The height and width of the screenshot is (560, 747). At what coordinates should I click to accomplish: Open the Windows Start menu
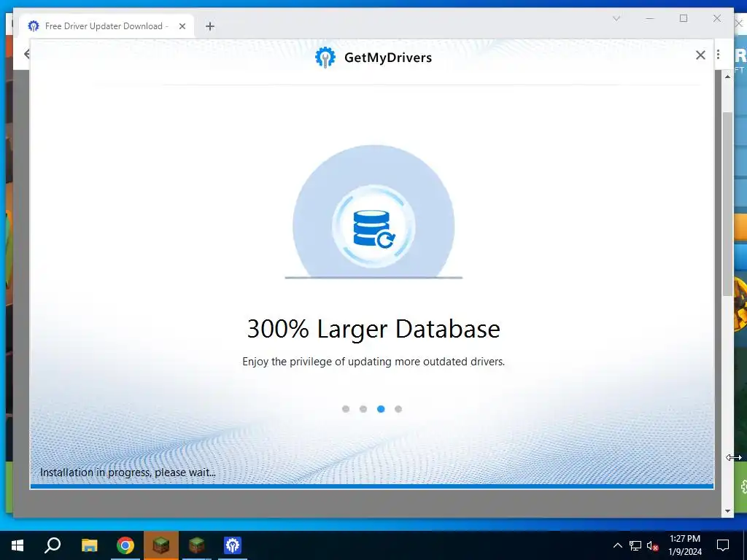coord(18,545)
